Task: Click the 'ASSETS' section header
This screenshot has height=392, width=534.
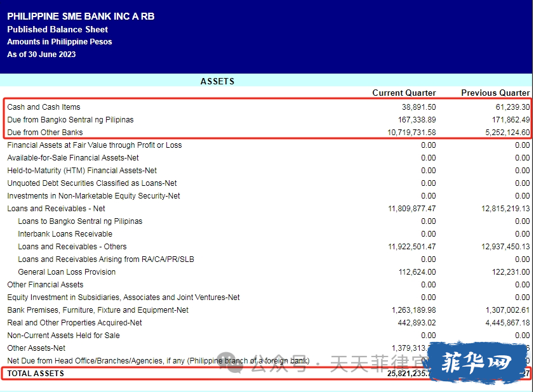Action: [217, 81]
